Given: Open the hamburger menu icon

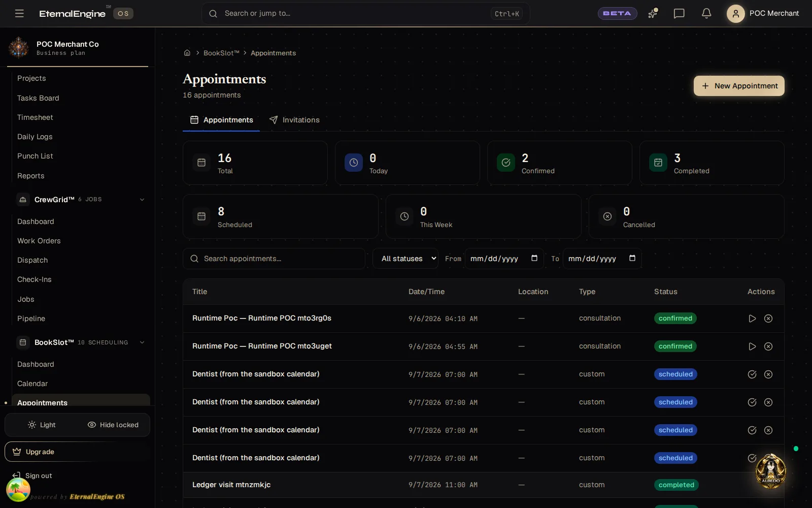Looking at the screenshot, I should [19, 13].
